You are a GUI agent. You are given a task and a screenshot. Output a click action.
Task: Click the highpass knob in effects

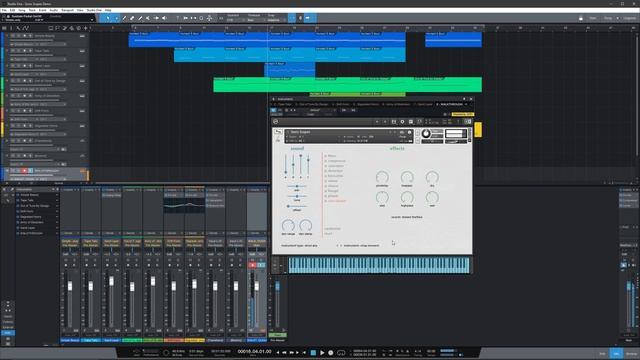[x=407, y=198]
